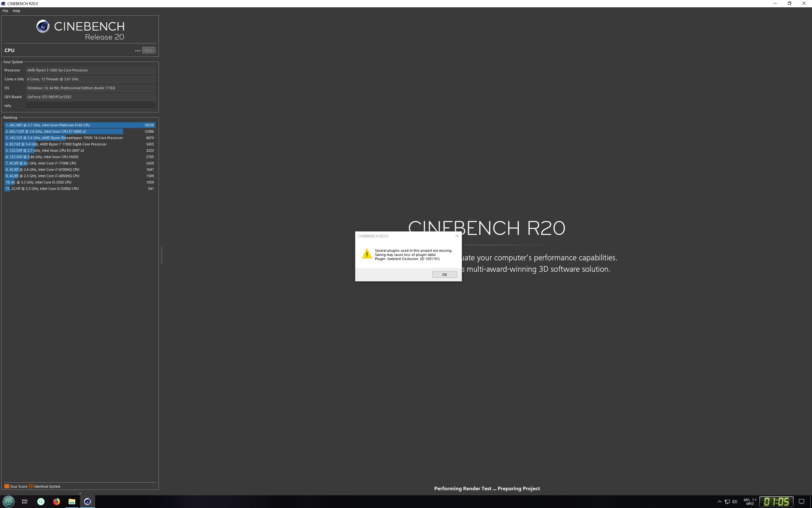Click the CINEBENCH title bar app icon
Viewport: 812px width, 508px height.
pos(3,3)
